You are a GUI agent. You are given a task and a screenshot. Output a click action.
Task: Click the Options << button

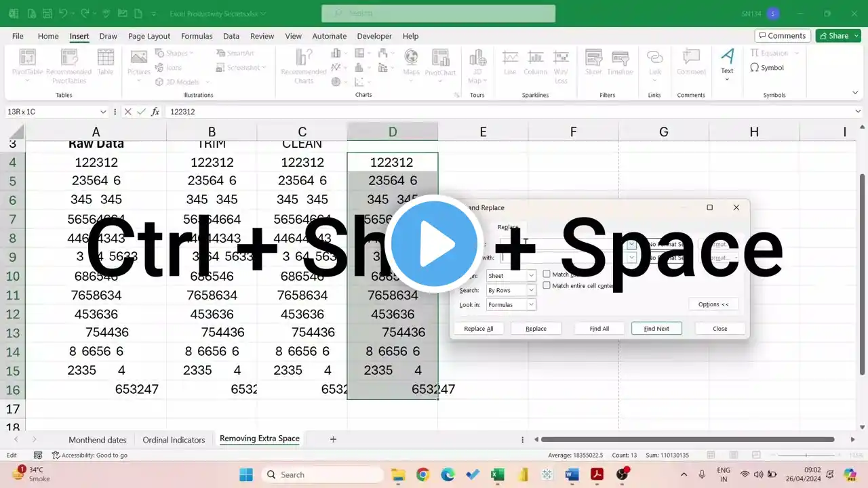pyautogui.click(x=713, y=305)
